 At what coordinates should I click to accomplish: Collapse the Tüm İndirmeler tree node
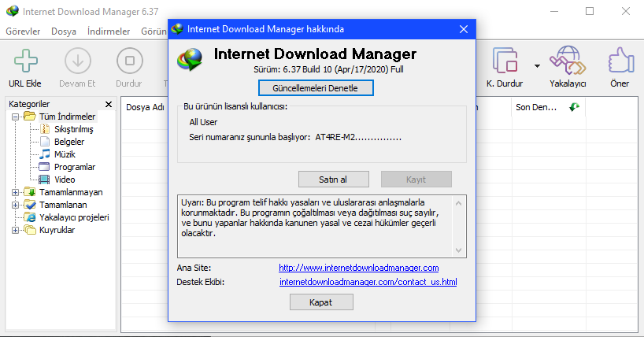(x=15, y=117)
